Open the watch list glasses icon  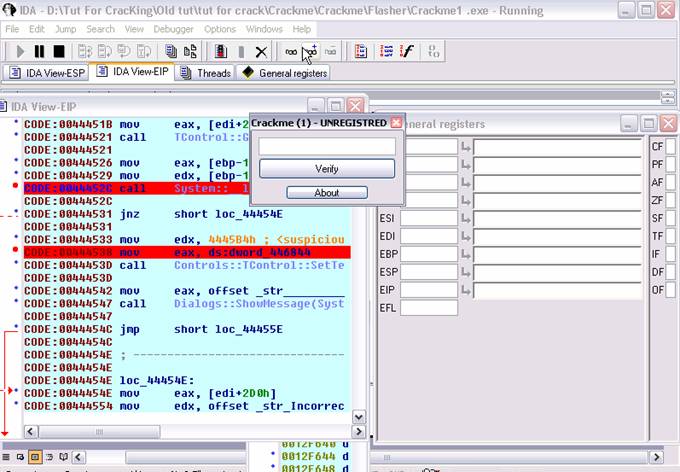291,52
